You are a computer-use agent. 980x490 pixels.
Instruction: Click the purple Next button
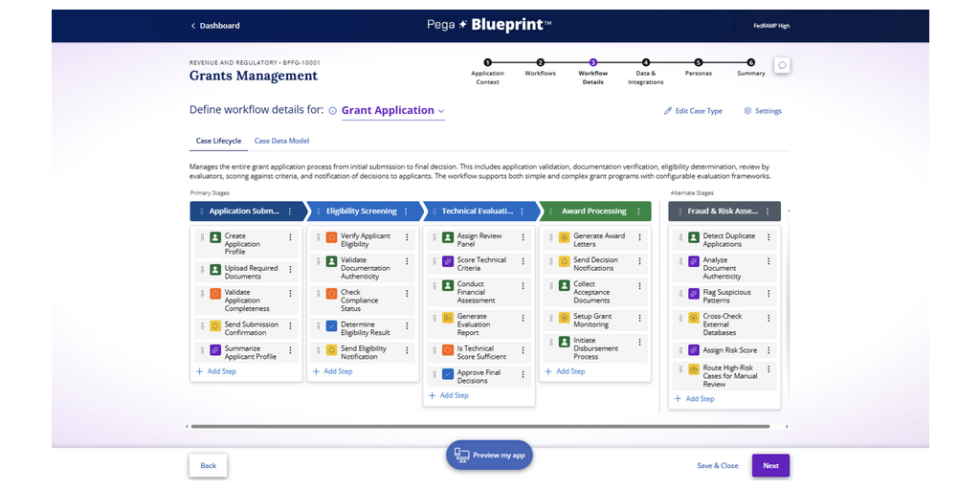tap(770, 466)
